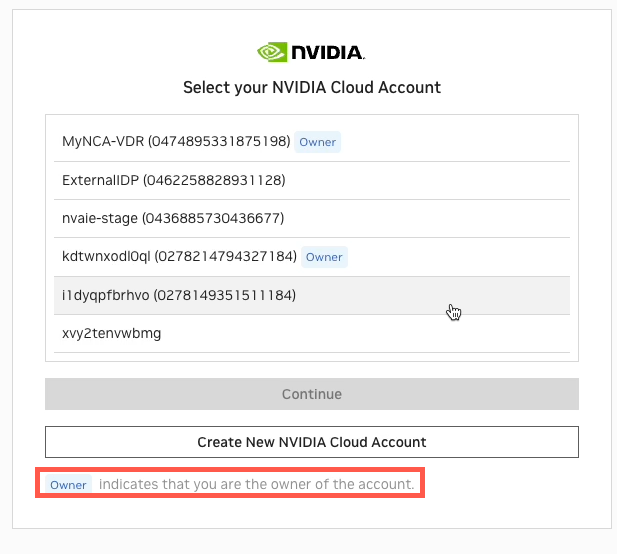Click account ID 0462258828931128
Image resolution: width=617 pixels, height=554 pixels.
pyautogui.click(x=214, y=180)
